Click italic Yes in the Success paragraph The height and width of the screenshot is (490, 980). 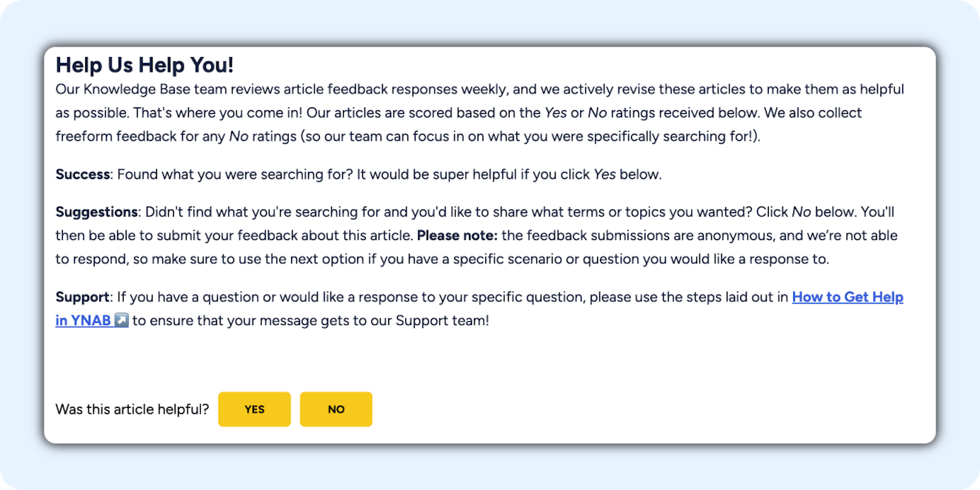point(604,175)
